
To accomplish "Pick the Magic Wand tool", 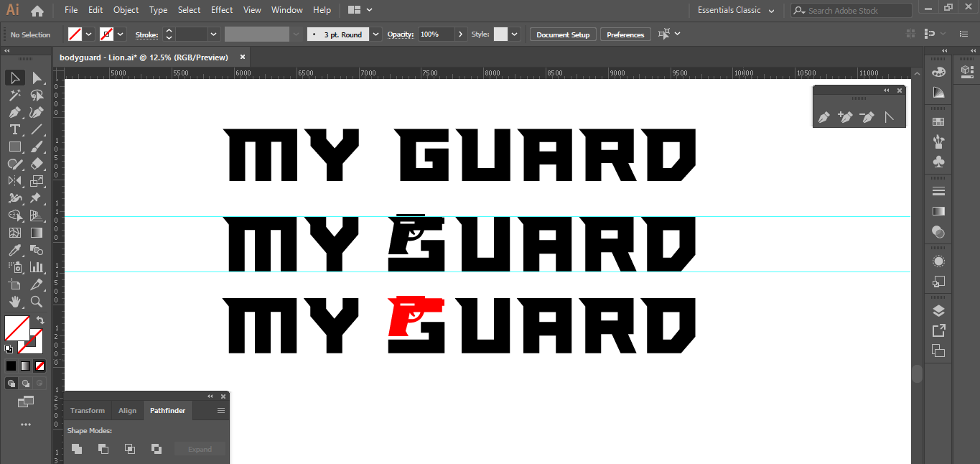I will (14, 95).
